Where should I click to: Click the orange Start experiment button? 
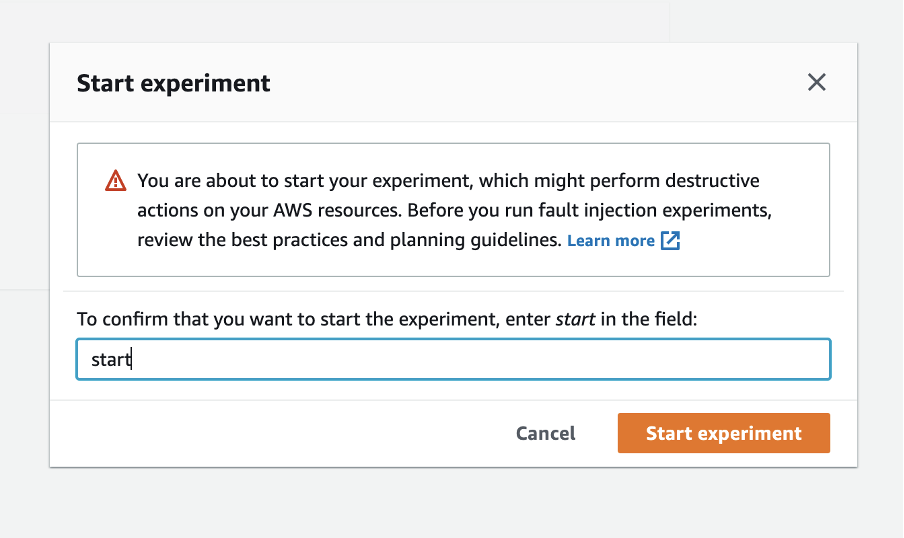(x=723, y=433)
